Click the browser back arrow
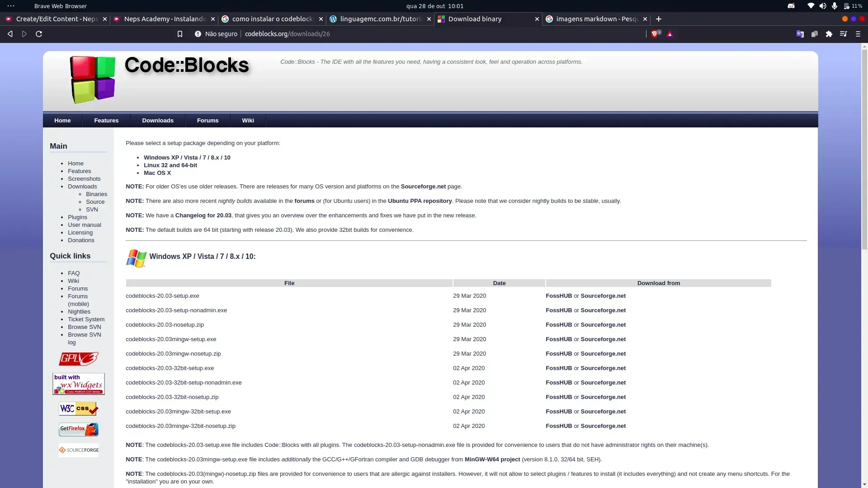 coord(10,34)
